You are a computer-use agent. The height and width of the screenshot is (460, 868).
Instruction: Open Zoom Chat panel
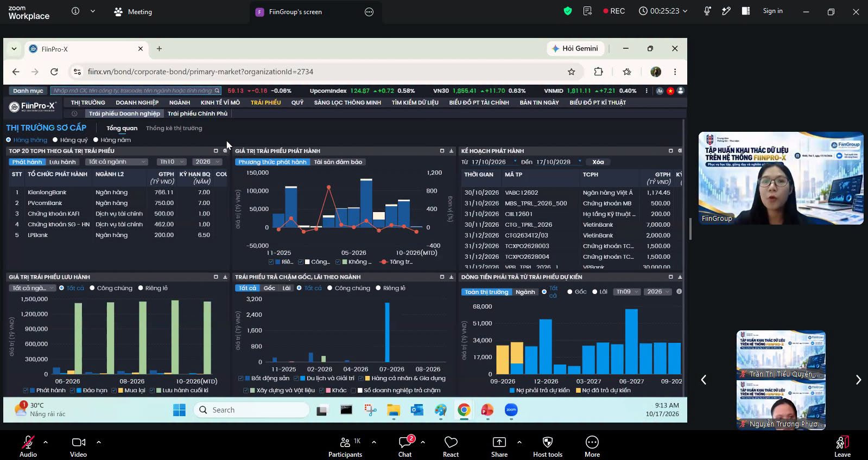(x=405, y=446)
